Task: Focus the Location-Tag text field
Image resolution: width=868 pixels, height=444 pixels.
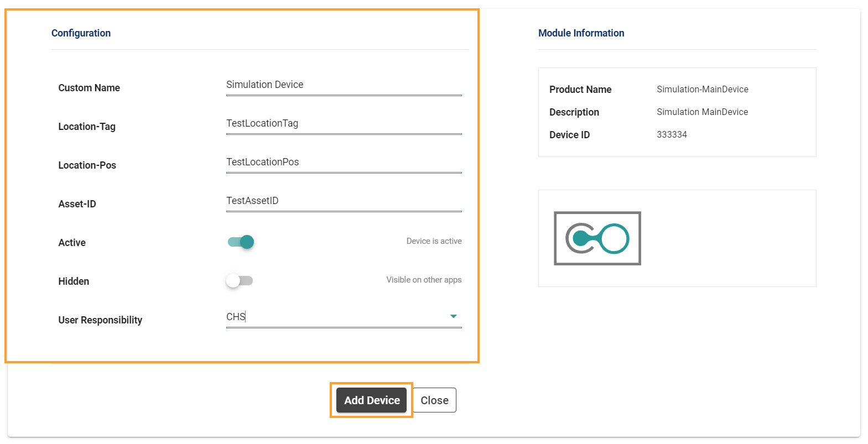Action: [343, 123]
